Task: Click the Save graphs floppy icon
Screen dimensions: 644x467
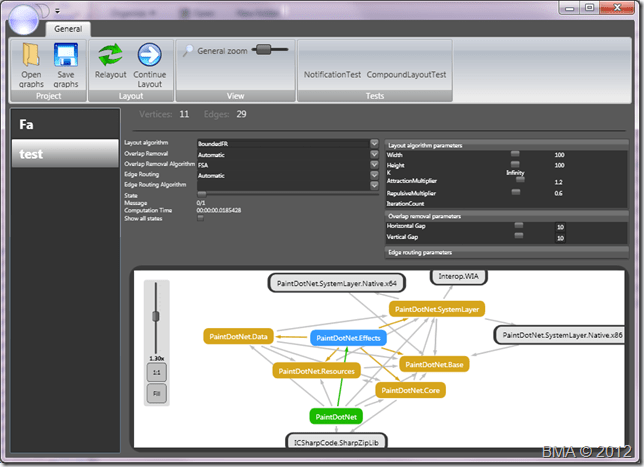Action: point(66,55)
